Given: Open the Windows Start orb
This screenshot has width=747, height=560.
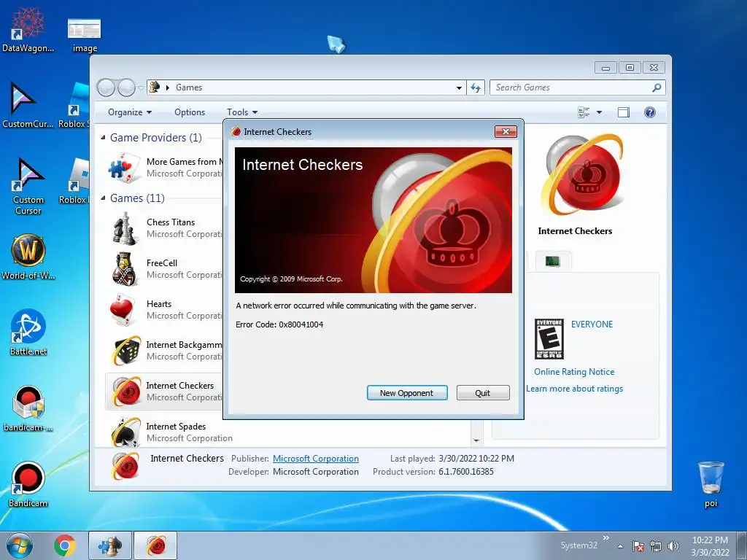Looking at the screenshot, I should point(20,545).
